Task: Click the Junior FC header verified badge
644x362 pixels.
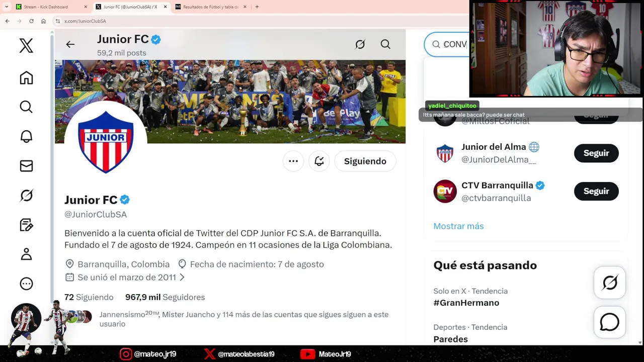Action: 156,39
